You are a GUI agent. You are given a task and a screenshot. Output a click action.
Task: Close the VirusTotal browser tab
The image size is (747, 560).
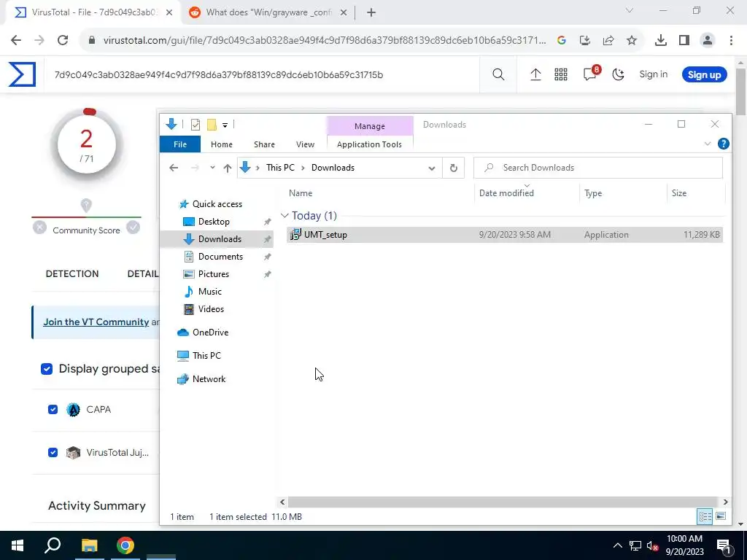(x=169, y=13)
